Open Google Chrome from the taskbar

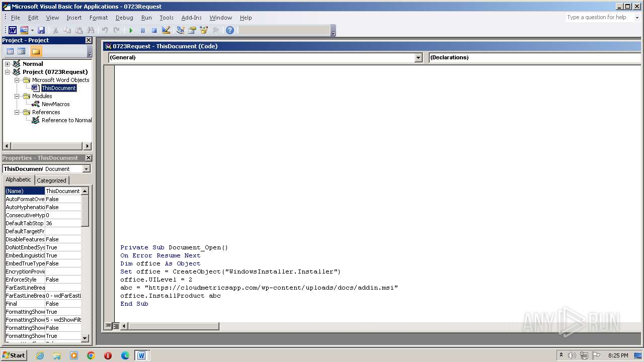pyautogui.click(x=91, y=355)
